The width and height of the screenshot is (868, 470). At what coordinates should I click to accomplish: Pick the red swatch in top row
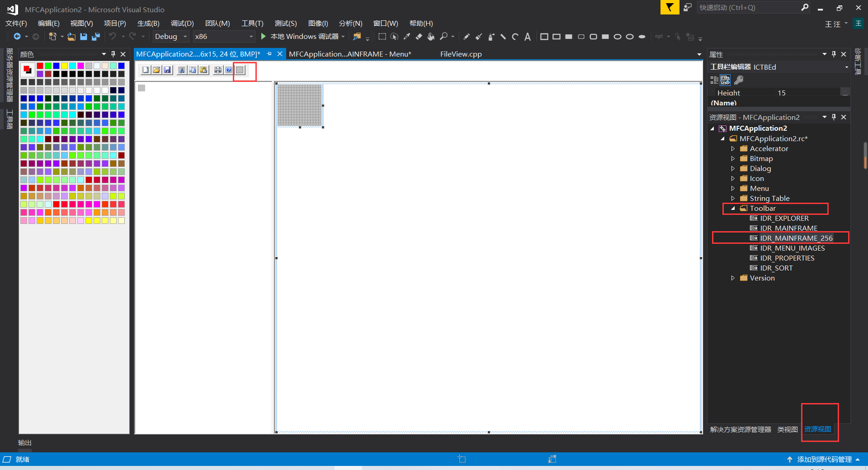(40, 66)
